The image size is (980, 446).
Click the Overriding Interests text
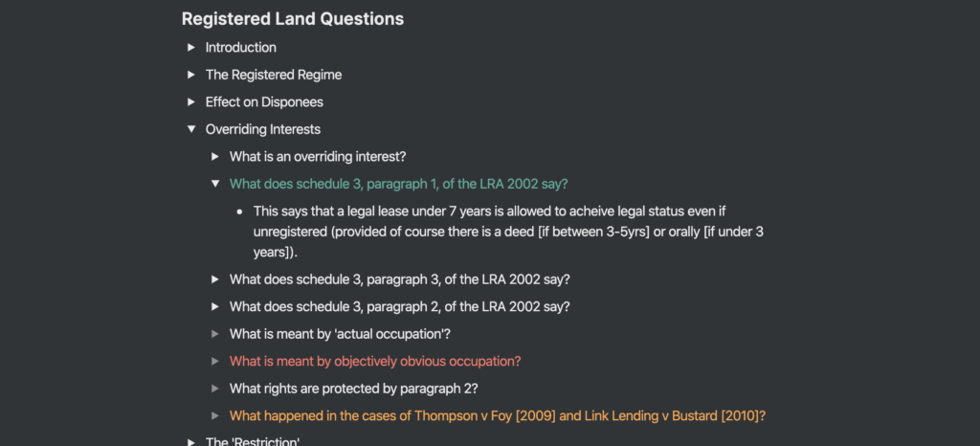point(263,129)
